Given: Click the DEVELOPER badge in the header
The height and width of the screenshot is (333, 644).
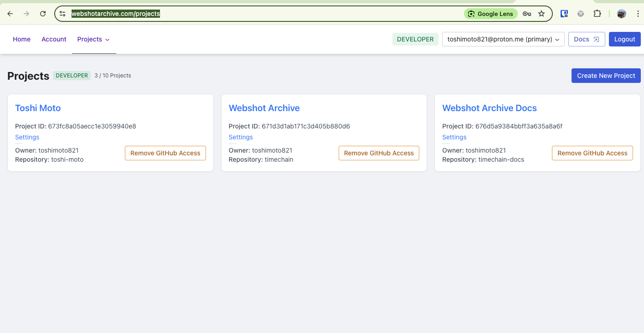Looking at the screenshot, I should pos(415,39).
